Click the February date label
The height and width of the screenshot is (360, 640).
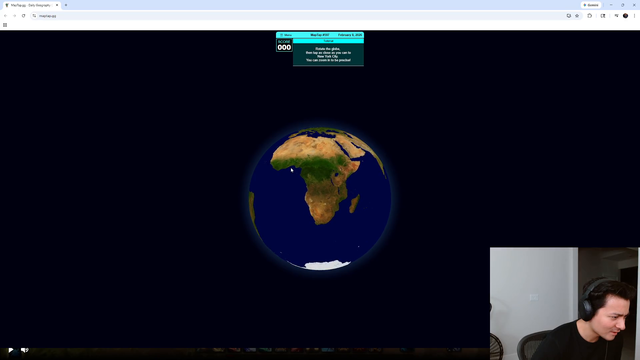(x=350, y=35)
